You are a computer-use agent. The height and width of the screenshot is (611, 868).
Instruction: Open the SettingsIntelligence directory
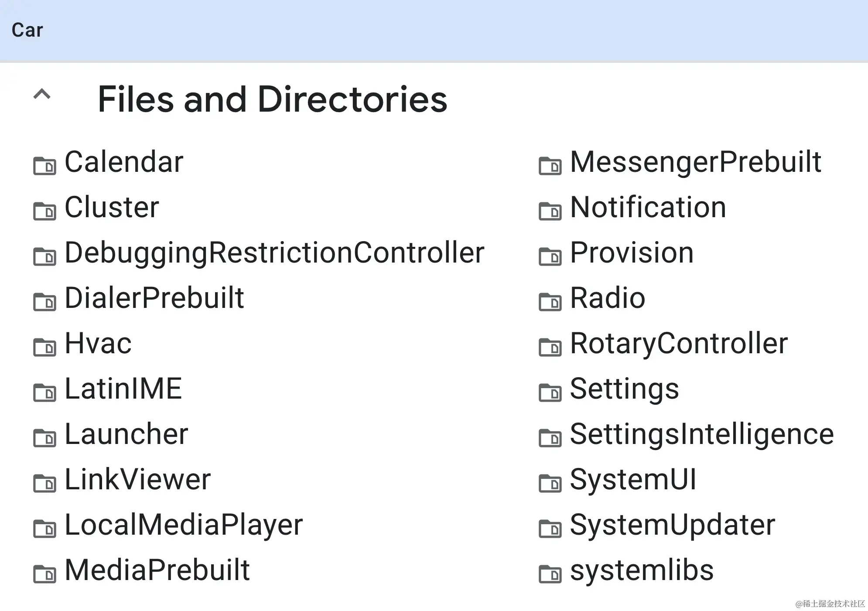point(700,433)
